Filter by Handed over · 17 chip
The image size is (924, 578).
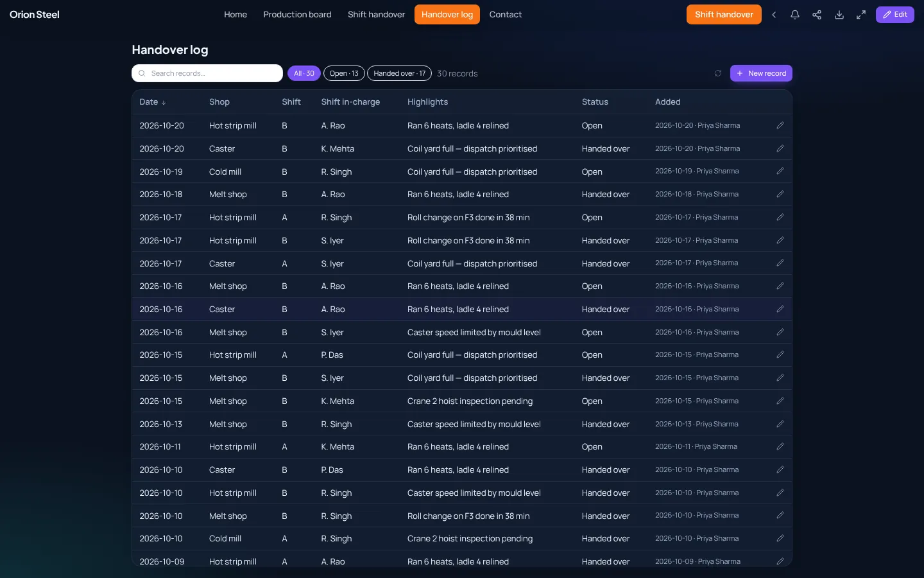pos(399,73)
